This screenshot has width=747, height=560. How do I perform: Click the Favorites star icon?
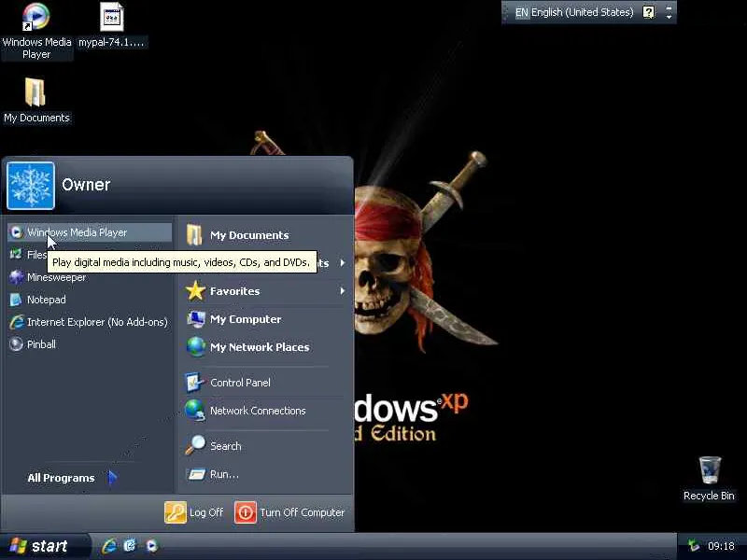(x=195, y=291)
